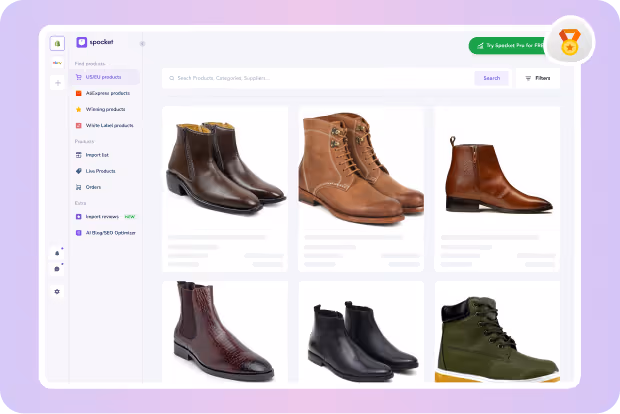The height and width of the screenshot is (414, 620).
Task: View Live Products
Action: click(x=100, y=171)
